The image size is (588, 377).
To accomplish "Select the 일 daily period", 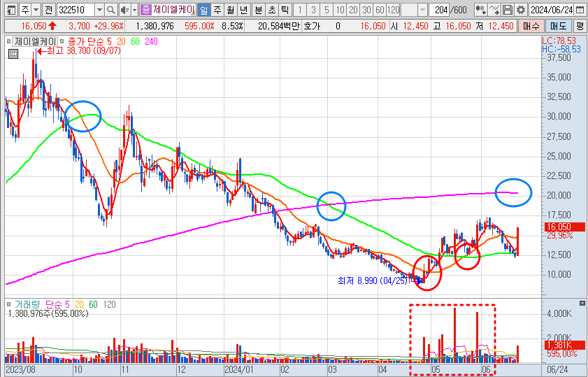I will 203,10.
